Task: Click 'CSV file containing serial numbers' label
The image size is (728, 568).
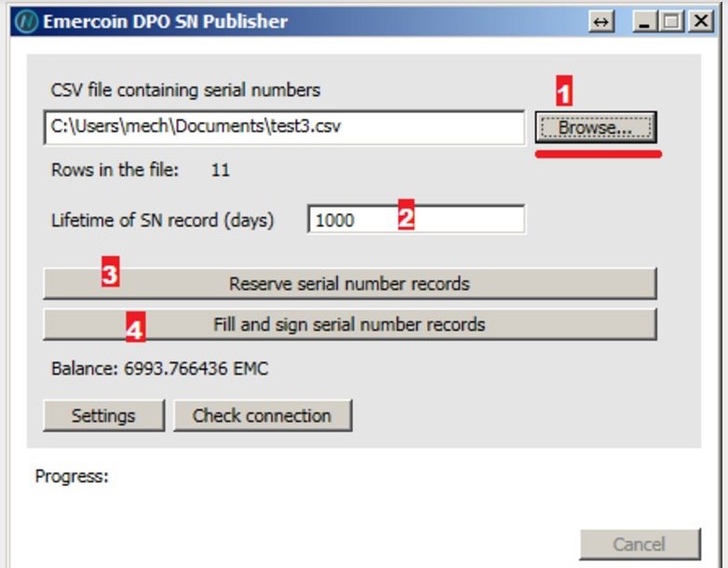Action: 185,89
